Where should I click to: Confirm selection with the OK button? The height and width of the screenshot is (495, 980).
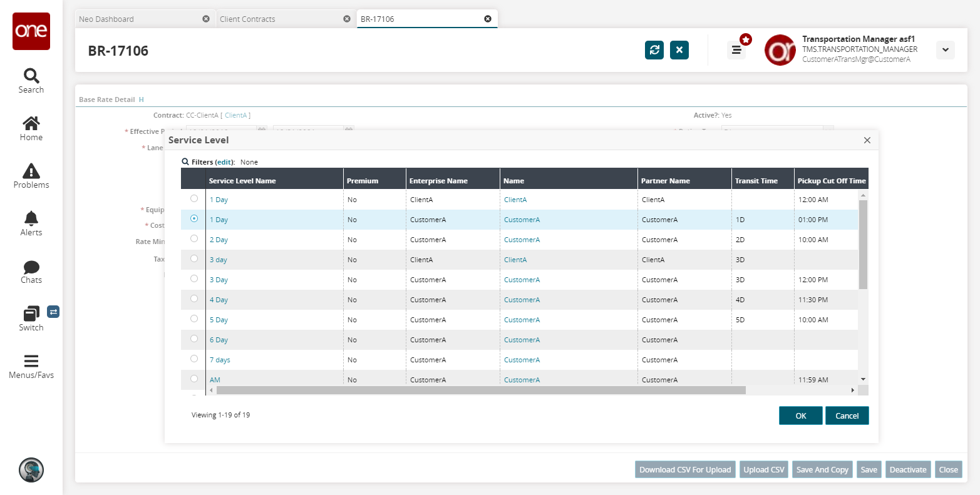[x=800, y=416]
